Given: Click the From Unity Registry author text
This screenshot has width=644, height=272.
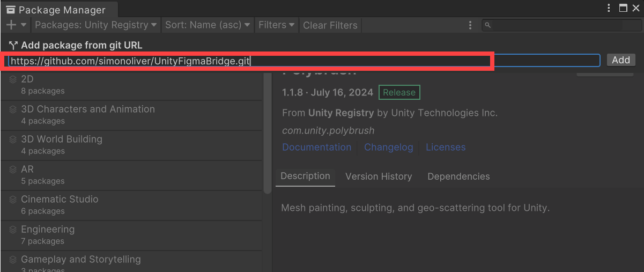Looking at the screenshot, I should (390, 113).
